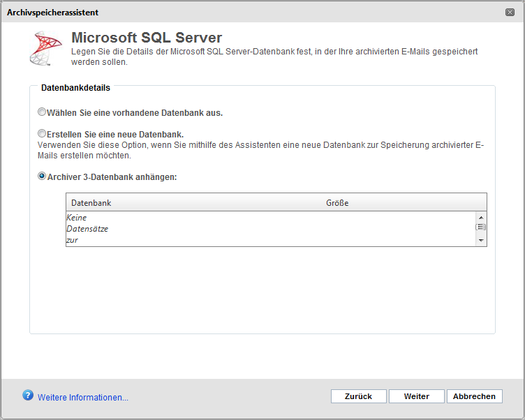Sort by the Datenbank column header
The image size is (525, 420).
tap(91, 203)
